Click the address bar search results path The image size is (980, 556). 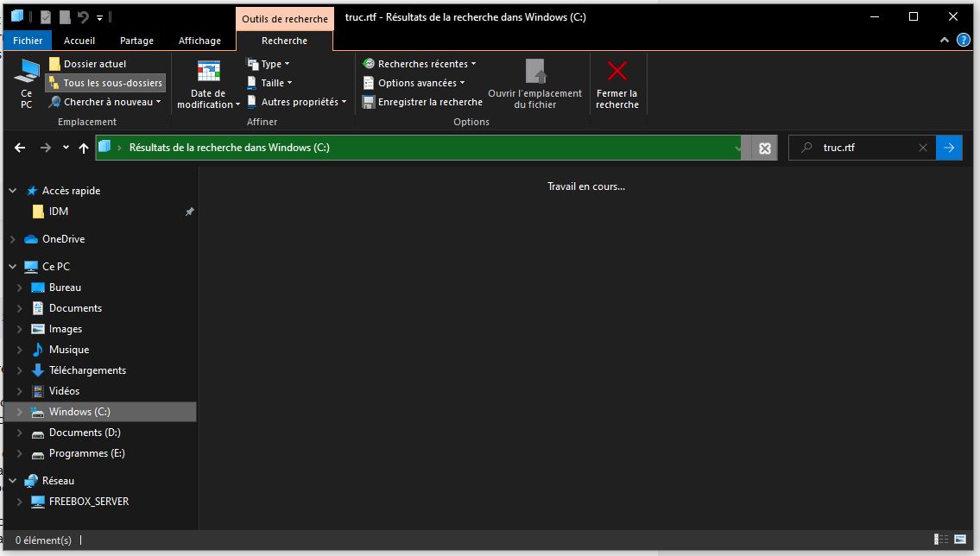click(230, 148)
